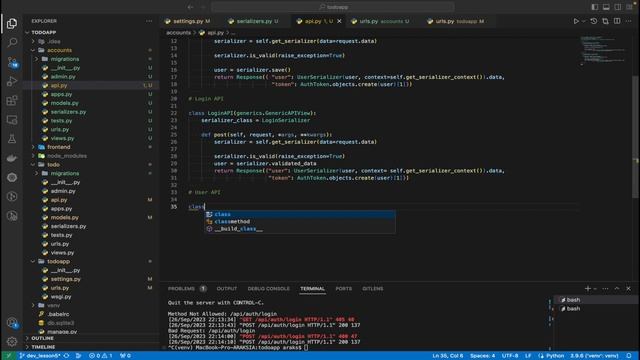Click the notifications bell in status bar
This screenshot has width=640, height=360.
tap(629, 356)
